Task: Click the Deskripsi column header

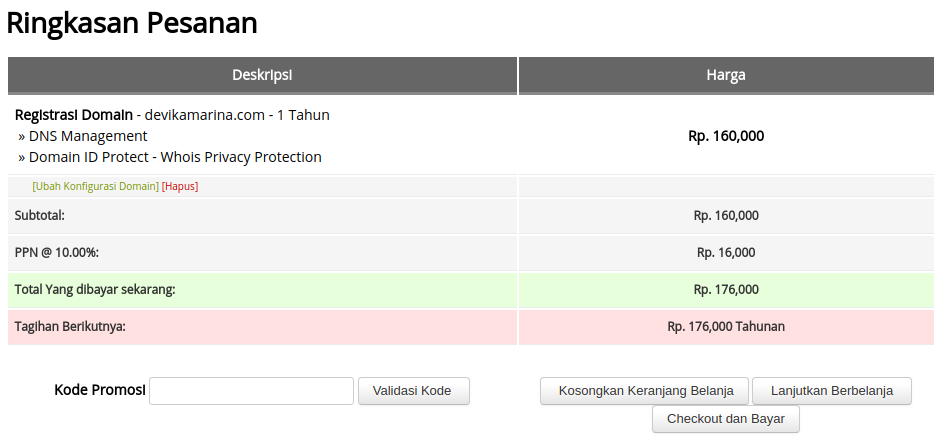Action: click(x=262, y=75)
